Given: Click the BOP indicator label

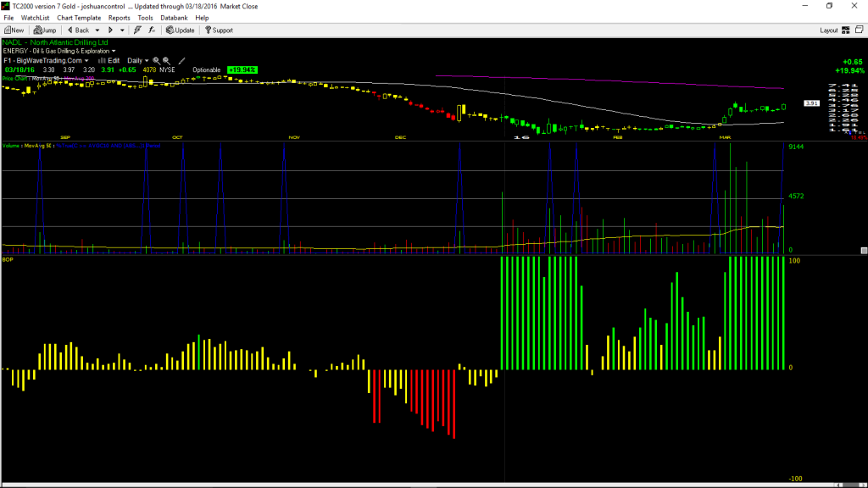Looking at the screenshot, I should 8,259.
